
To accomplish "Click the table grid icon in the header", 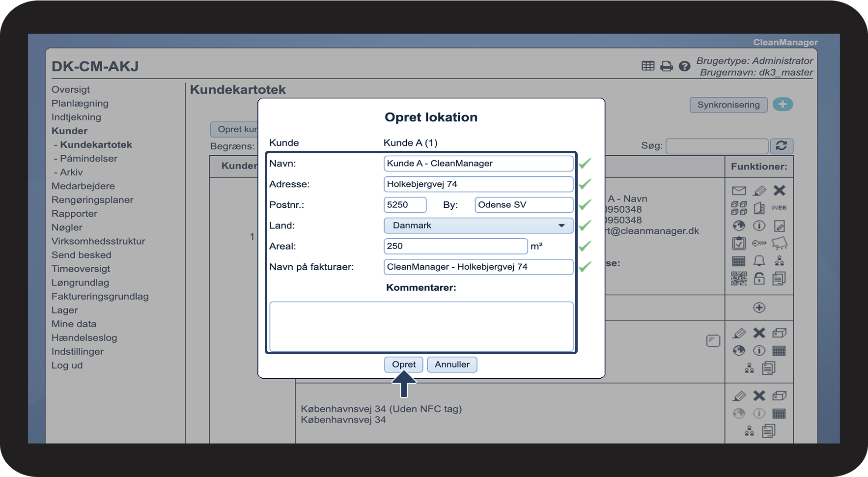I will coord(648,66).
